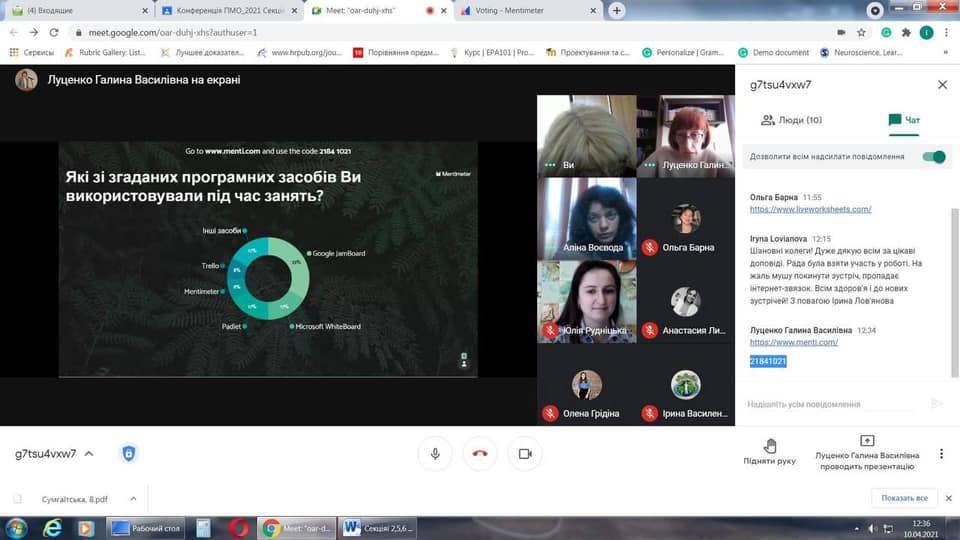Open the liveworksheets.com link in chat
The image size is (960, 540).
tap(810, 209)
